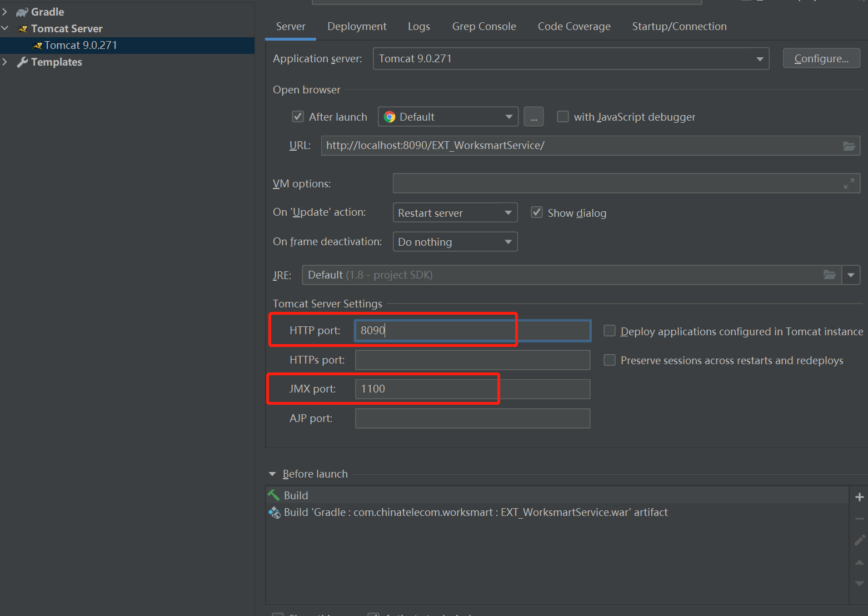Click into the URL input field
This screenshot has height=616, width=868.
click(x=590, y=146)
